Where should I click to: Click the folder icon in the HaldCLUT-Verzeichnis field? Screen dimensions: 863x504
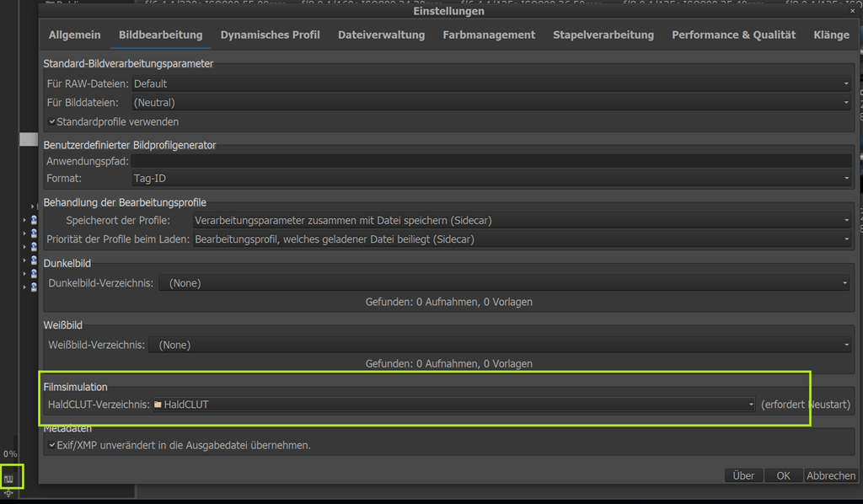click(158, 405)
